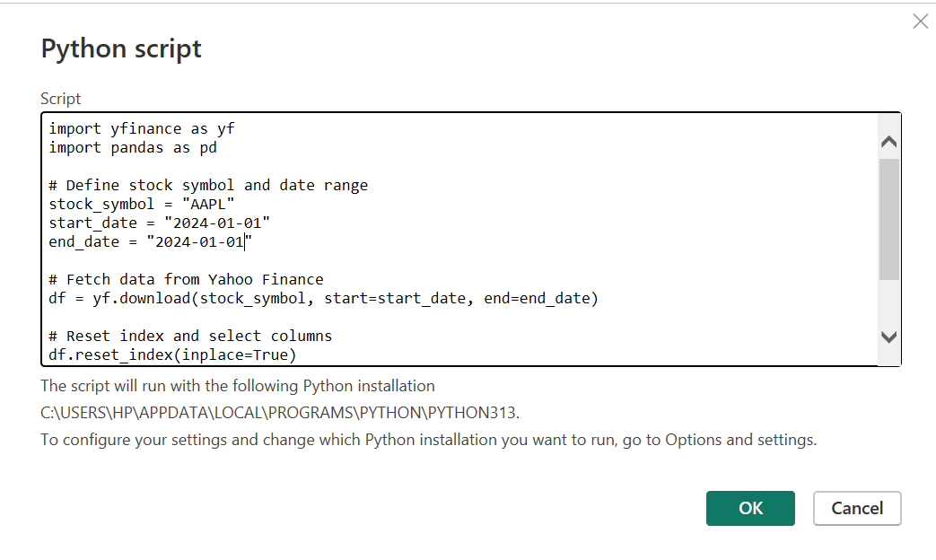Click the Script label above the editor
The width and height of the screenshot is (936, 560).
pos(60,99)
